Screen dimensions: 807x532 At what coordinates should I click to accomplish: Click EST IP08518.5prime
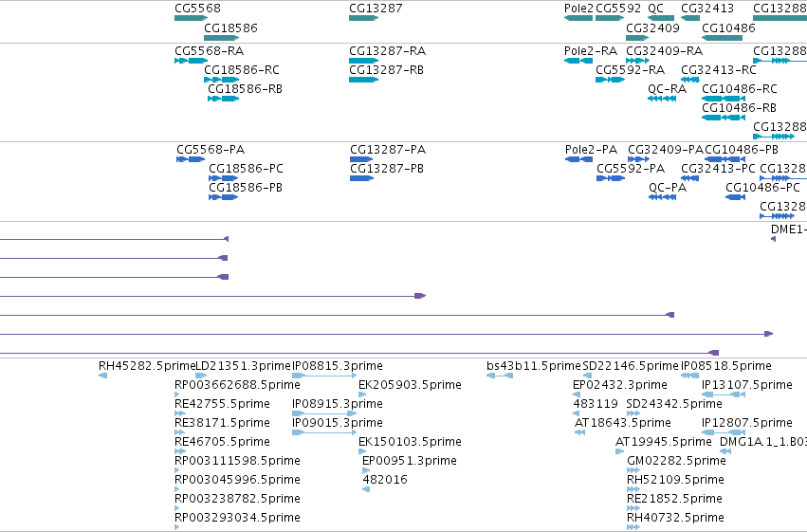coord(690,376)
